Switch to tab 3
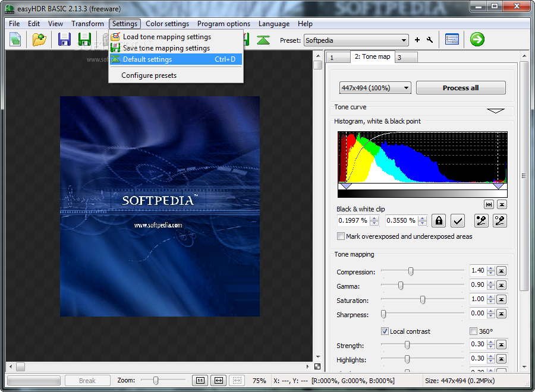Viewport: 535px width, 392px height. pyautogui.click(x=406, y=58)
